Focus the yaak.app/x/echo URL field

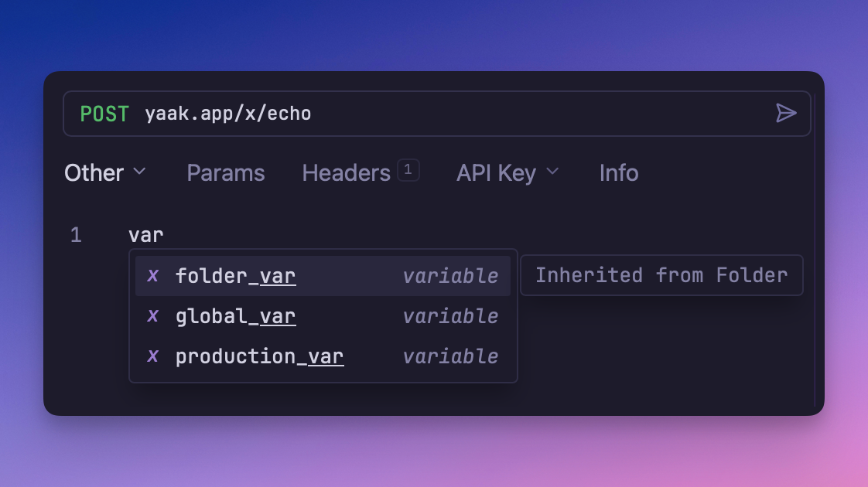coord(228,114)
